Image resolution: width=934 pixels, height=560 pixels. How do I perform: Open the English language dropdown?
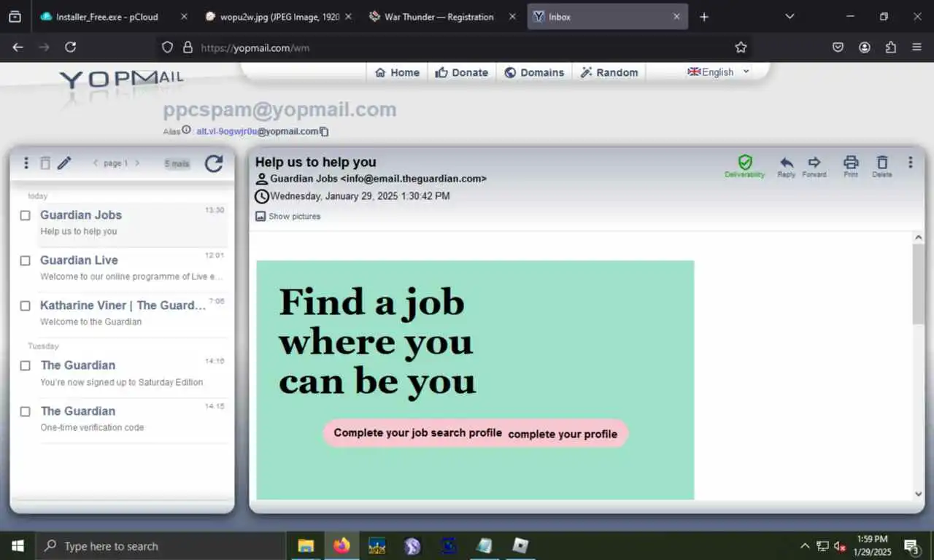click(719, 71)
